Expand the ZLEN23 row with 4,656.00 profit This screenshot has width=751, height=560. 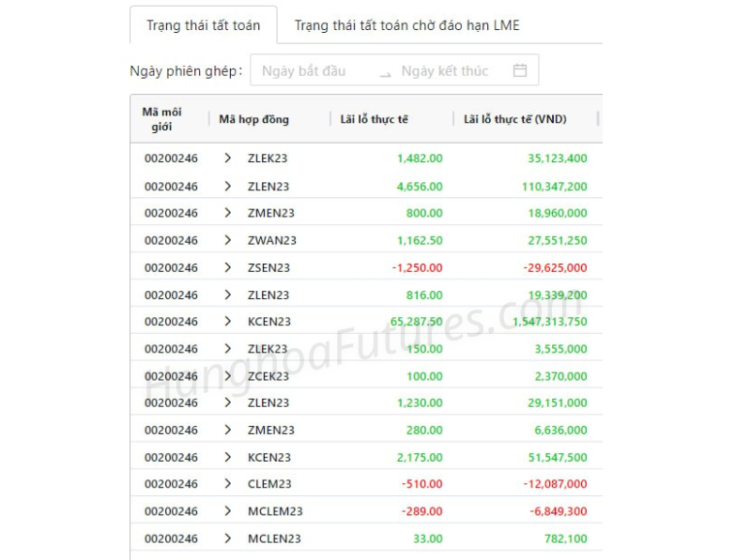pos(227,186)
